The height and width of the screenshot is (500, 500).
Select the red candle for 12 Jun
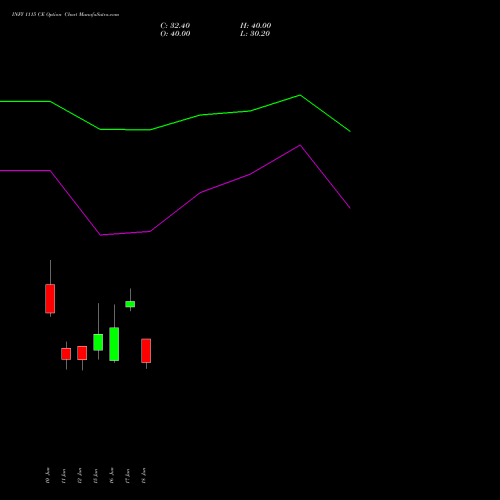(82, 353)
